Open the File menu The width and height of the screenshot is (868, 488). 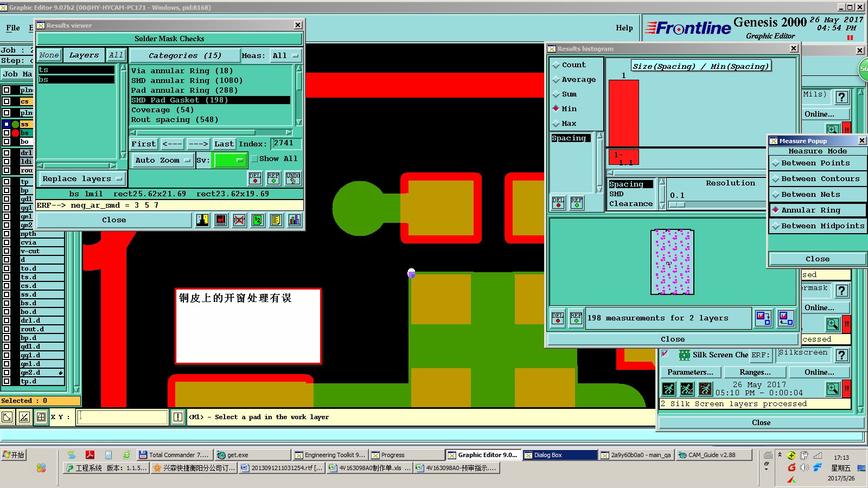pos(13,28)
